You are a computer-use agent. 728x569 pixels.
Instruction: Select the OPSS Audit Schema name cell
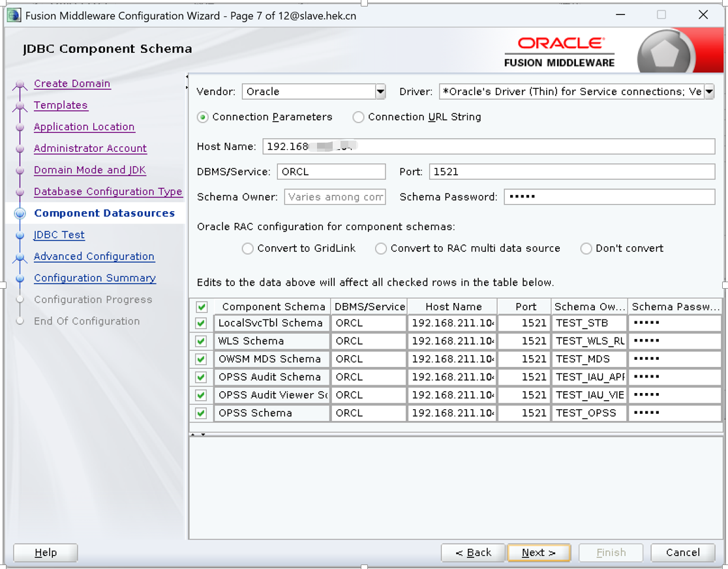pyautogui.click(x=272, y=377)
